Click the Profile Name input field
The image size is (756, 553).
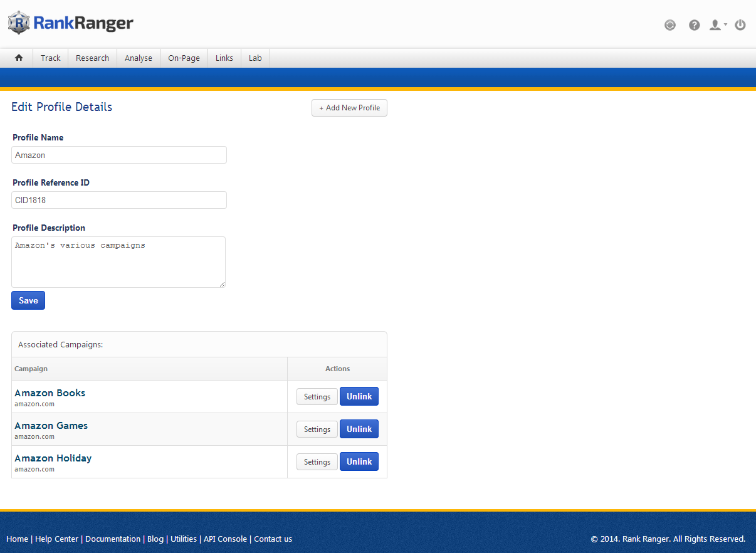point(119,155)
